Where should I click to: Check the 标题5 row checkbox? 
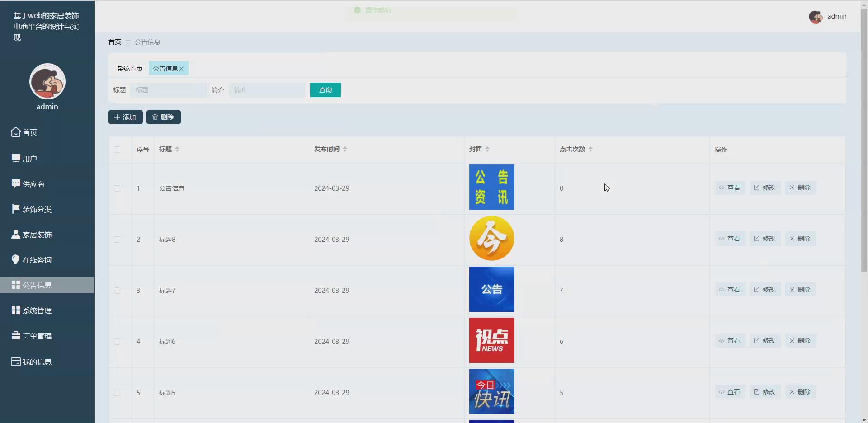click(x=117, y=393)
